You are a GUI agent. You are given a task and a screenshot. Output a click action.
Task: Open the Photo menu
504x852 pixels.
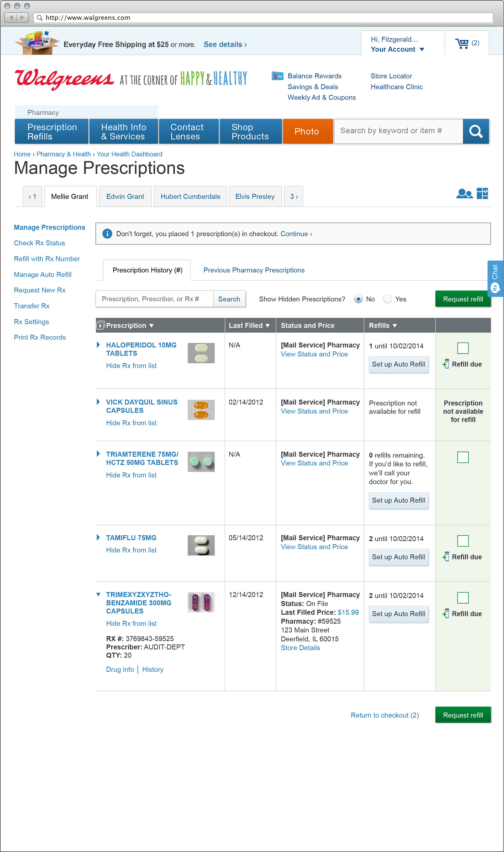point(307,132)
